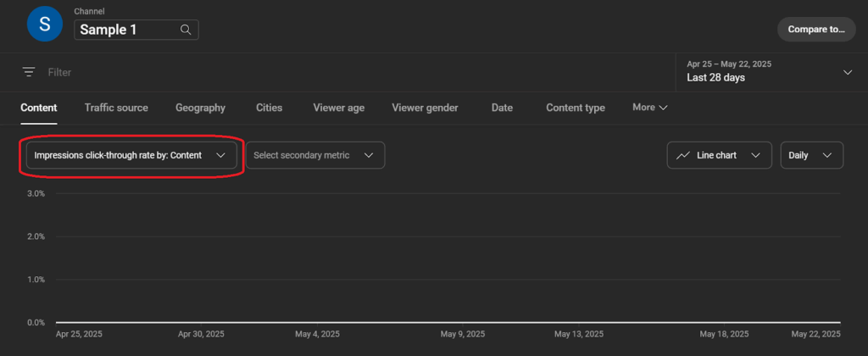This screenshot has width=868, height=356.
Task: Click the Apr 25 – May 22, 2025 text
Action: (729, 64)
